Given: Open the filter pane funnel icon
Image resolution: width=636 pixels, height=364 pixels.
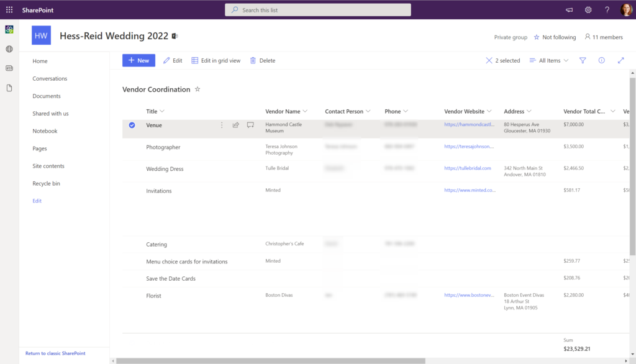Looking at the screenshot, I should tap(583, 60).
